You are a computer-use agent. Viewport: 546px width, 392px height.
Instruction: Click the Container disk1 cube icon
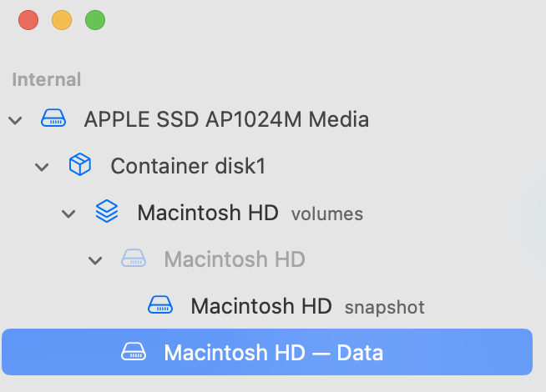coord(79,166)
